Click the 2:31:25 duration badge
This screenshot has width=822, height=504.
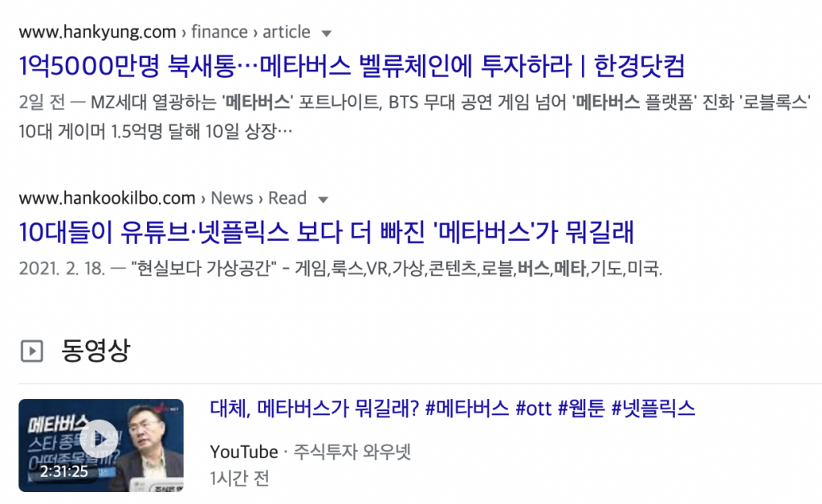point(64,472)
